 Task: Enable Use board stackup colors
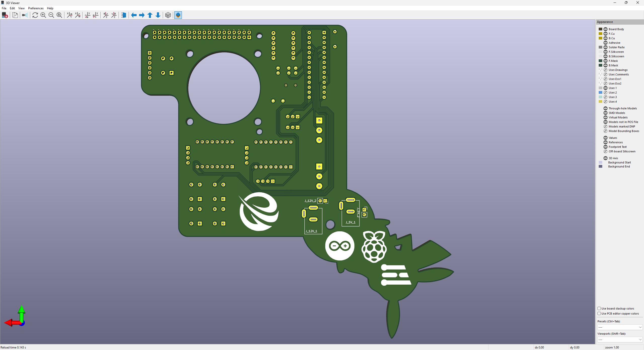click(599, 309)
